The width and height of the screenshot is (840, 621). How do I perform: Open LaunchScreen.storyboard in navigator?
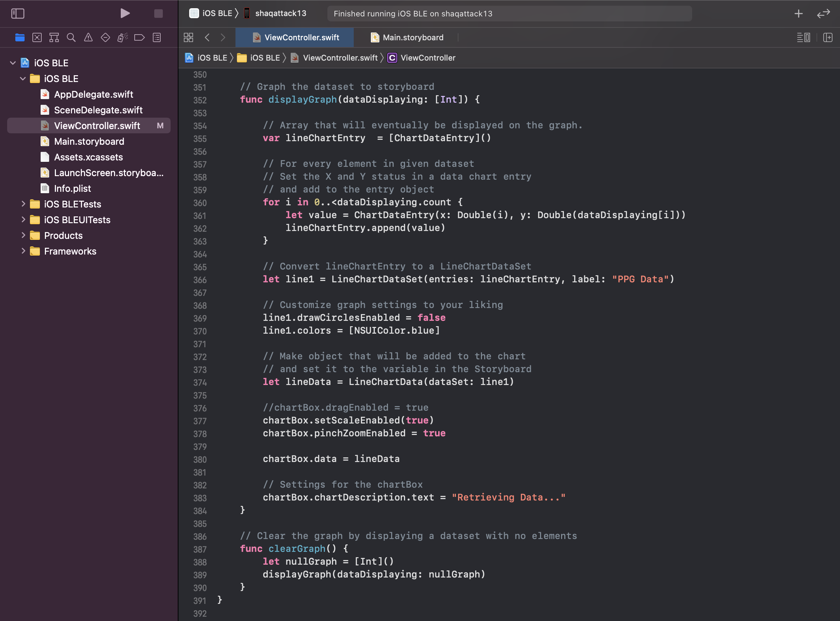(89, 173)
